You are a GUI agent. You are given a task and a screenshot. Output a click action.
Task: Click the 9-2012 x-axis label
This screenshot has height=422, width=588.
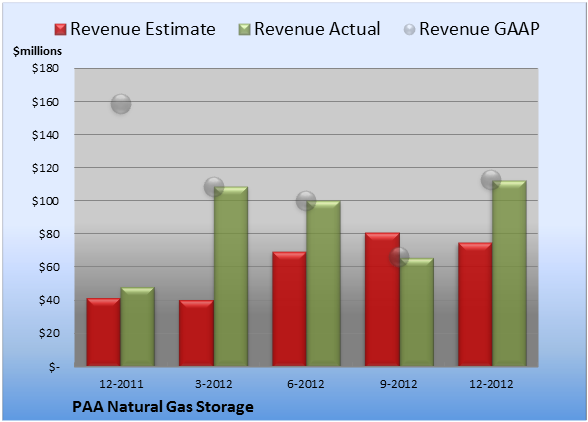[x=399, y=384]
